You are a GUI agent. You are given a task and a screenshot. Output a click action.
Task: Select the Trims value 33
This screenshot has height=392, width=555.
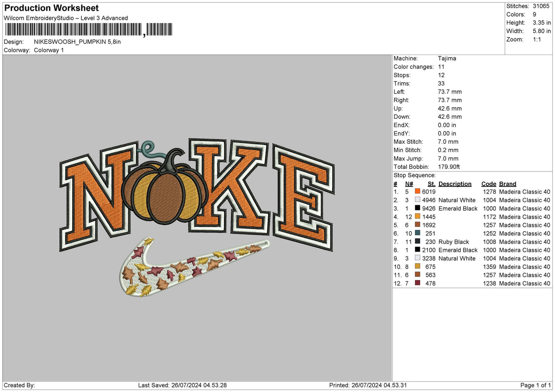point(442,83)
